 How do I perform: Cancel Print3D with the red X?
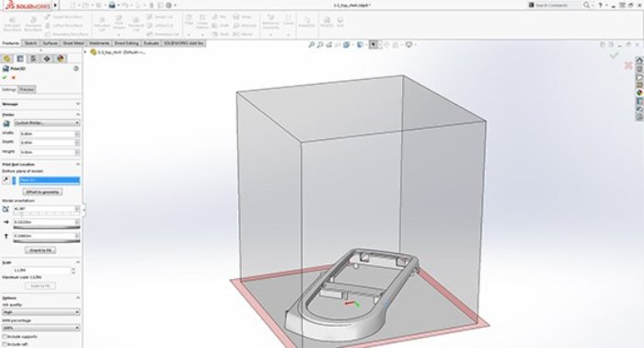tap(14, 77)
